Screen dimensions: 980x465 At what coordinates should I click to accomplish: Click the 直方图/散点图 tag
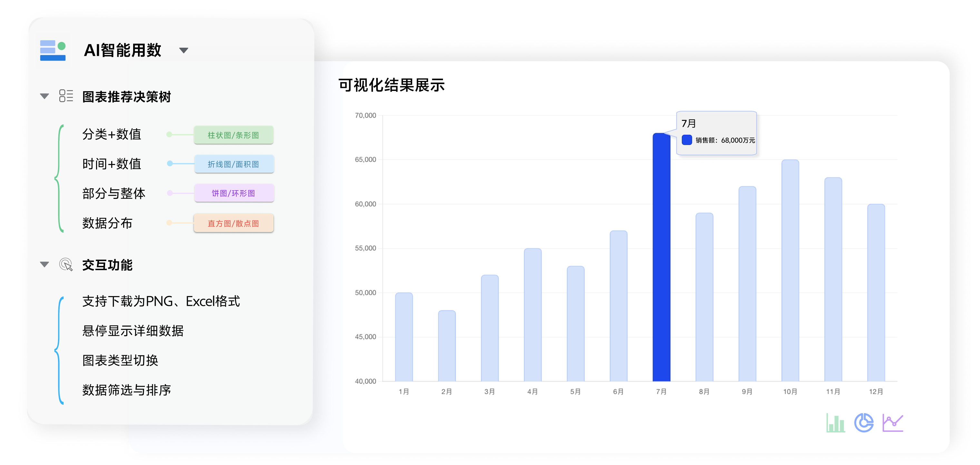click(x=233, y=223)
